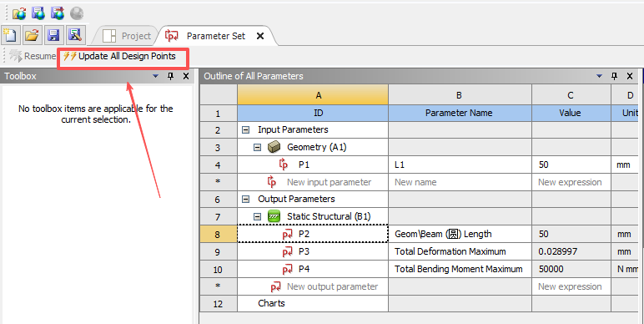644x324 pixels.
Task: Click the Save As icon
Action: click(75, 35)
